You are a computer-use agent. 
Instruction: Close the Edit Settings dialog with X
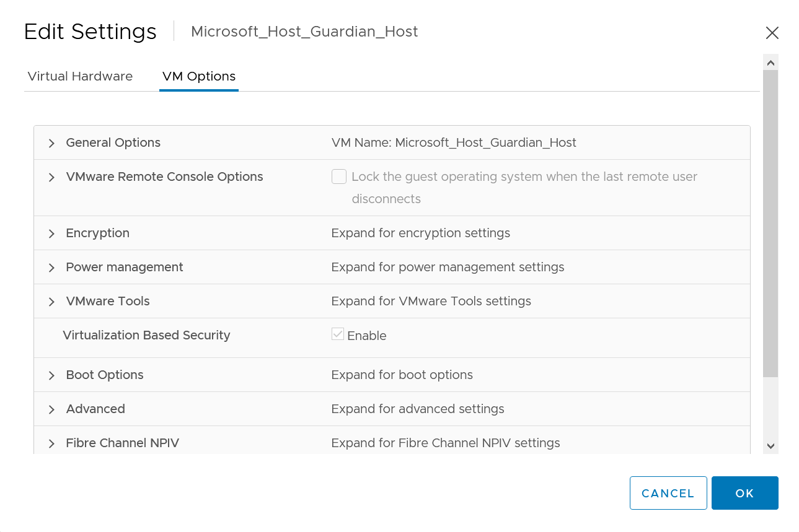tap(772, 33)
